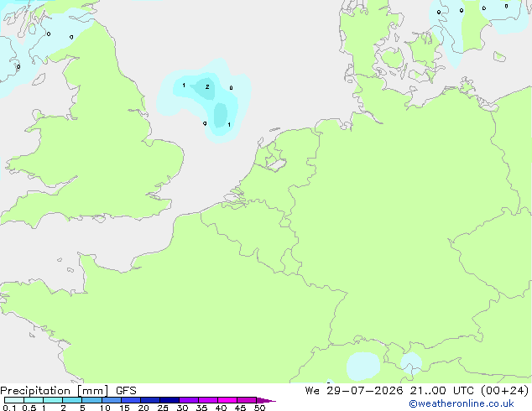
Task: Click the purple arrow tip beyond 50 on legend
Action: click(266, 400)
